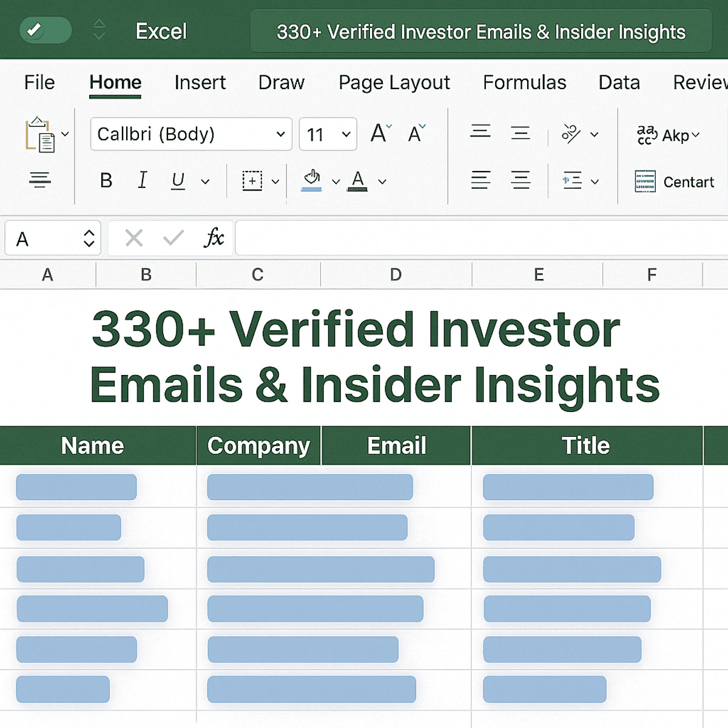Select the Email column header cell
The image size is (728, 728).
tap(396, 446)
